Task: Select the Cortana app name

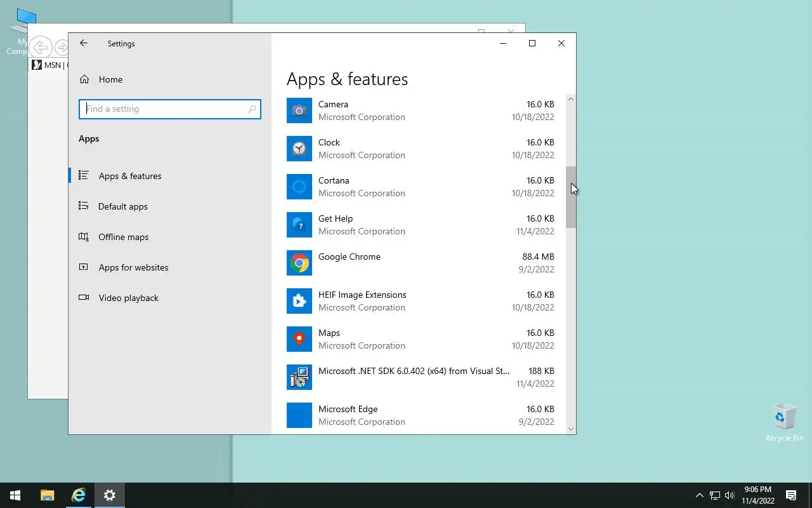Action: point(334,180)
